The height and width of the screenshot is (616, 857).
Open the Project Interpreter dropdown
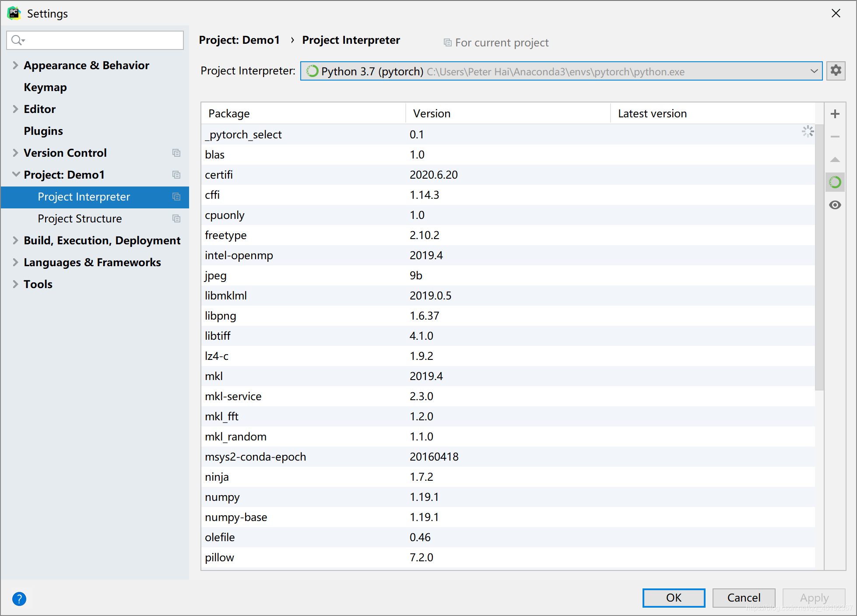pyautogui.click(x=814, y=71)
